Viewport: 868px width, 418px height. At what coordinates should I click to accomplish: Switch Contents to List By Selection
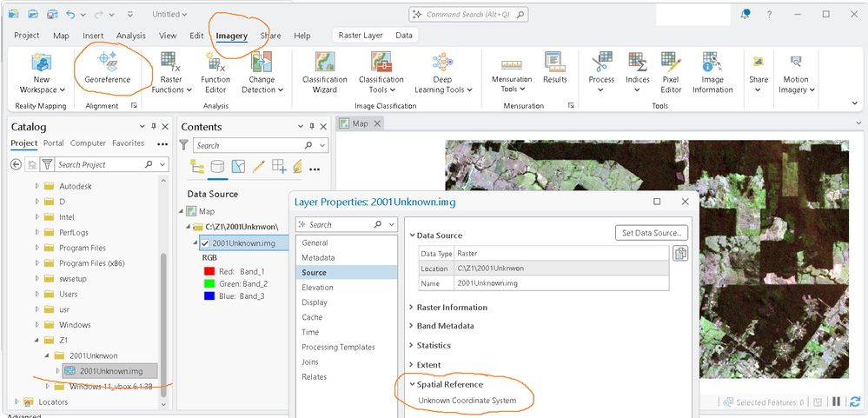coord(238,166)
